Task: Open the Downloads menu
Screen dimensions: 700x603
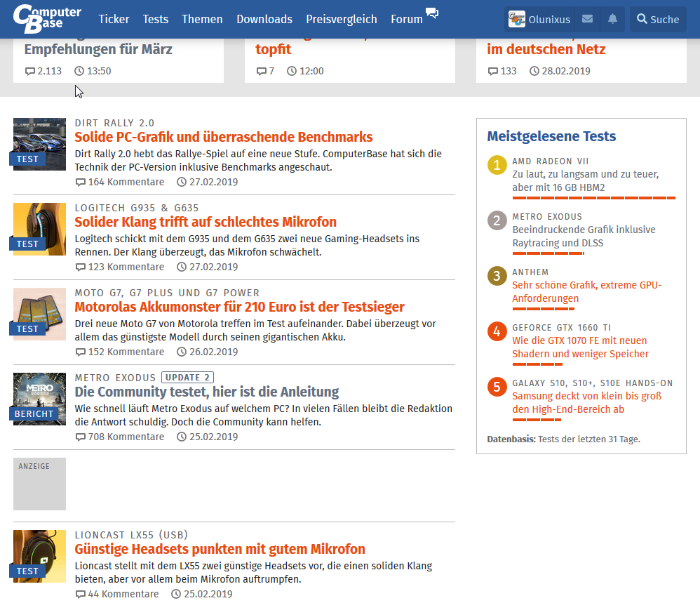Action: (264, 19)
